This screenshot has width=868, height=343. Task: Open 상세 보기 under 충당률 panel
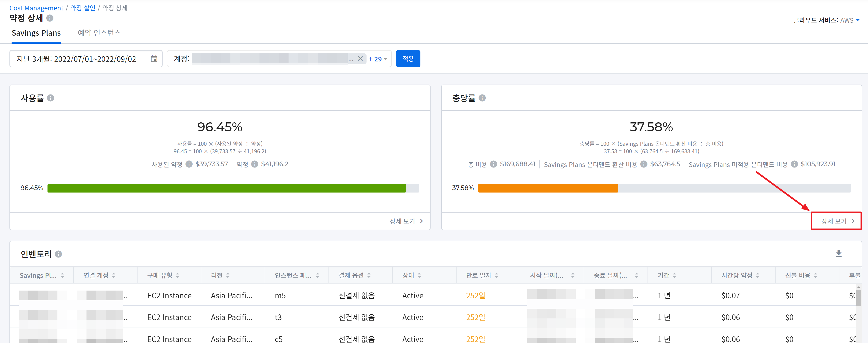[836, 221]
